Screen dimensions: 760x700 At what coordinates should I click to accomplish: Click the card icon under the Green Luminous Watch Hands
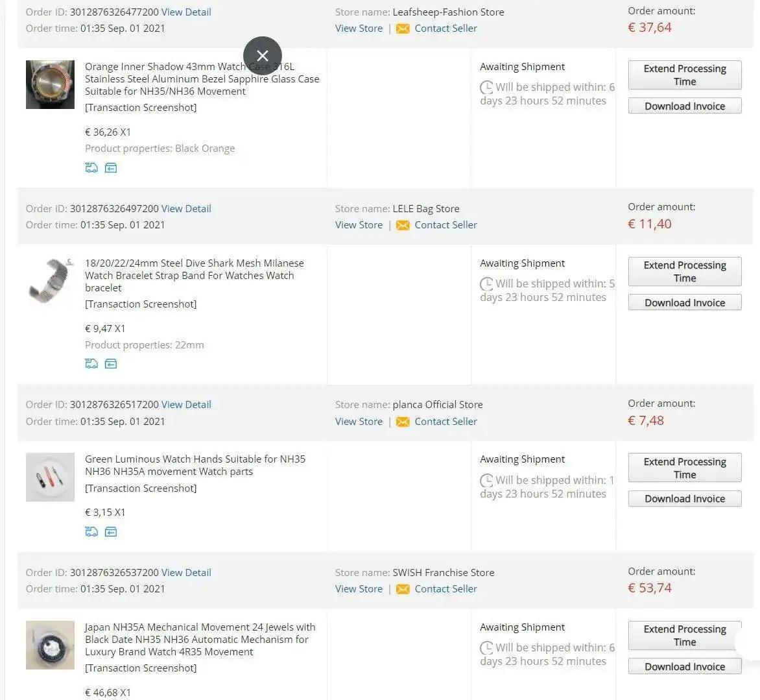click(111, 532)
